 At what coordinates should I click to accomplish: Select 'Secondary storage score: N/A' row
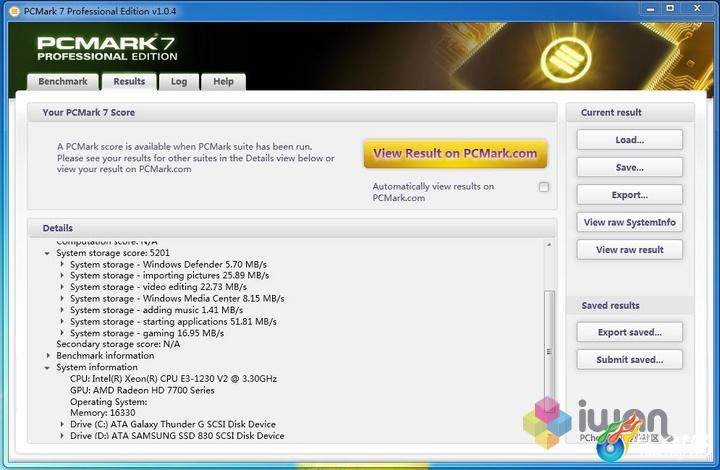click(118, 344)
